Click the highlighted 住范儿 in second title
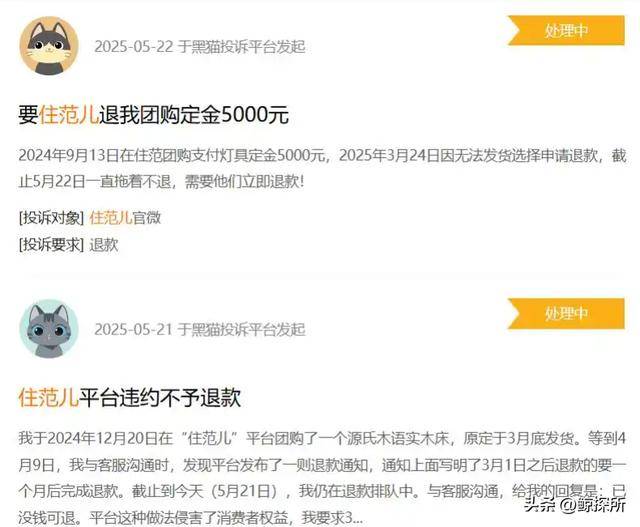The image size is (640, 527). (48, 398)
